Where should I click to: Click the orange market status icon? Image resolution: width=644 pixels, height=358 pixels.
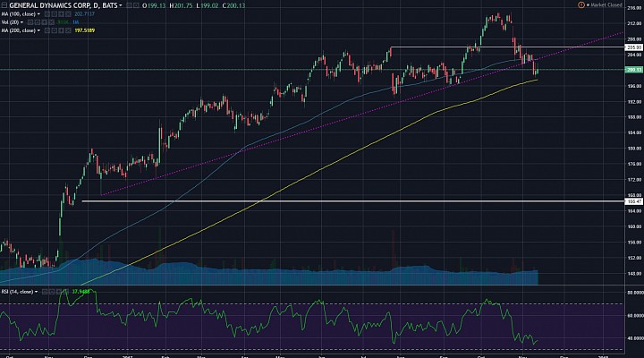(581, 5)
